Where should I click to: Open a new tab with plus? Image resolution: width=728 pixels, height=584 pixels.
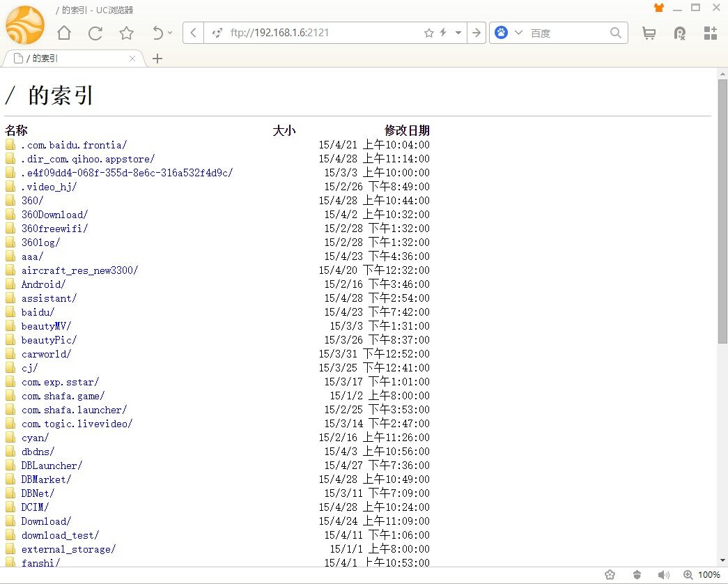point(157,59)
